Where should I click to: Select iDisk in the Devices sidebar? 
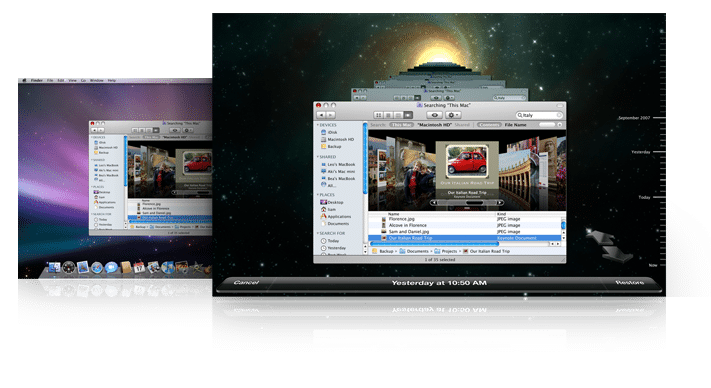coord(332,132)
